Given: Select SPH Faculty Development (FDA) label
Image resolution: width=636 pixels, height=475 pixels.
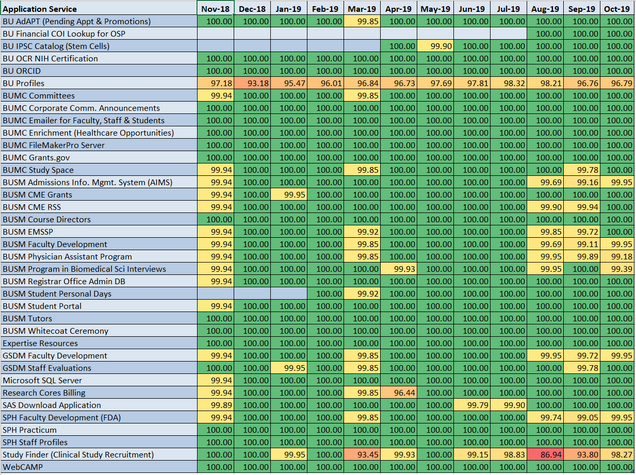Looking at the screenshot, I should point(99,417).
